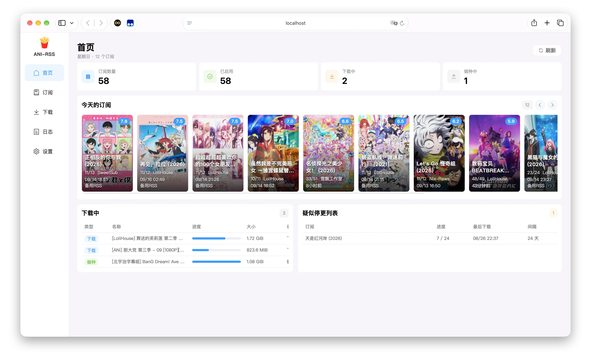Open the 碧蓝航线：微速前行 (2021) poster card
The width and height of the screenshot is (591, 364).
click(x=384, y=153)
